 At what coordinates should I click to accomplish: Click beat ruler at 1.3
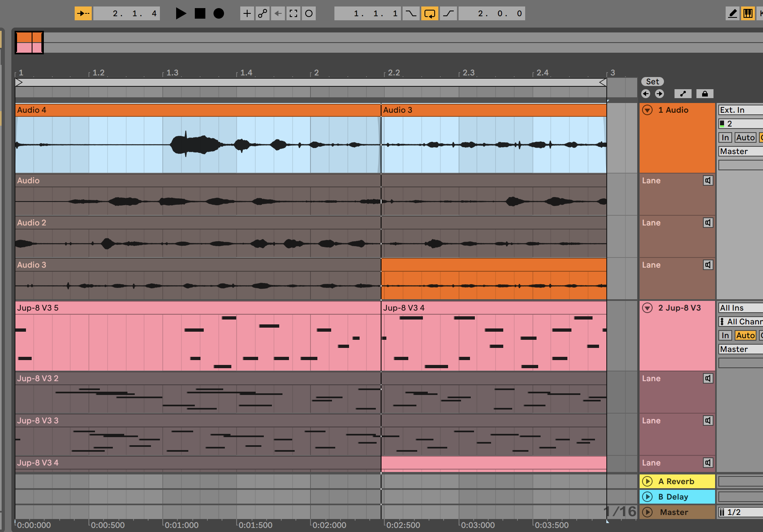click(x=172, y=73)
